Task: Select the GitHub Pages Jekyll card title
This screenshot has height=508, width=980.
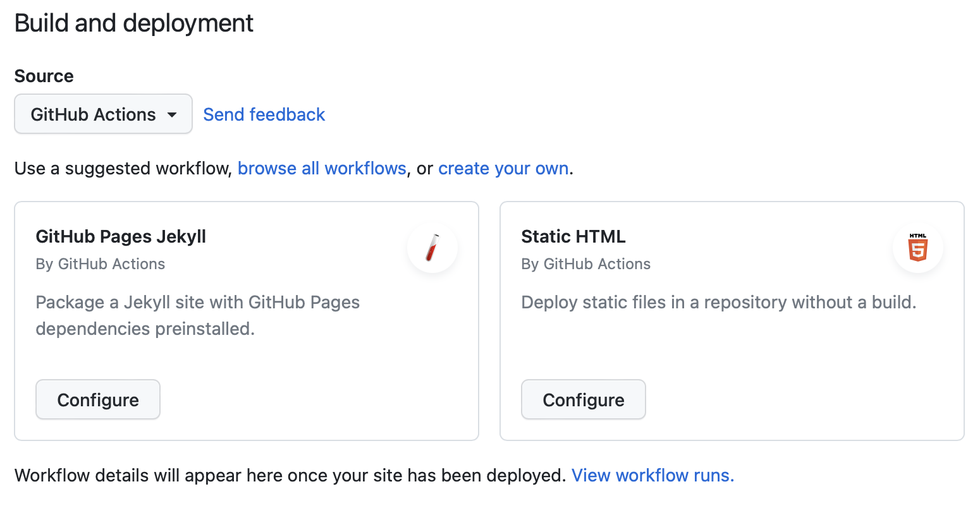Action: (121, 236)
